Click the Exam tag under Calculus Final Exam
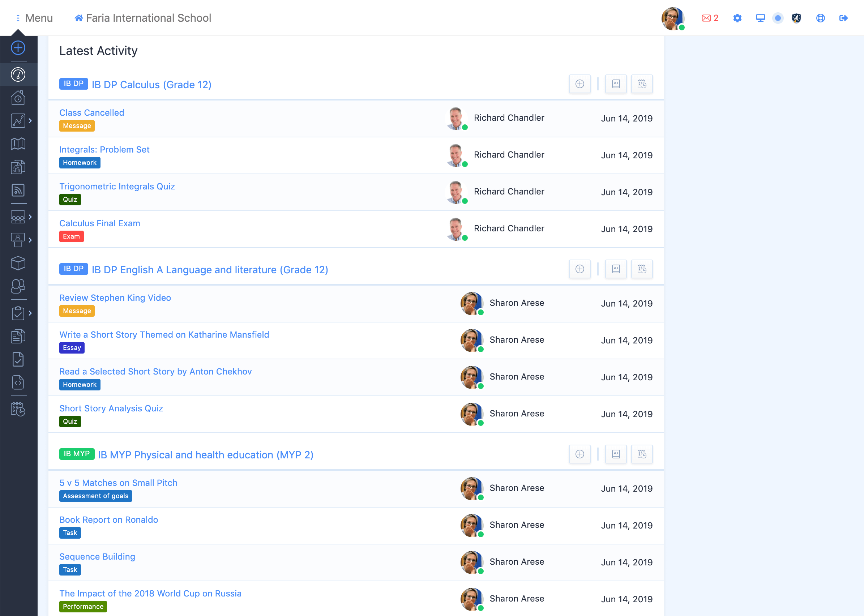864x616 pixels. click(x=71, y=236)
